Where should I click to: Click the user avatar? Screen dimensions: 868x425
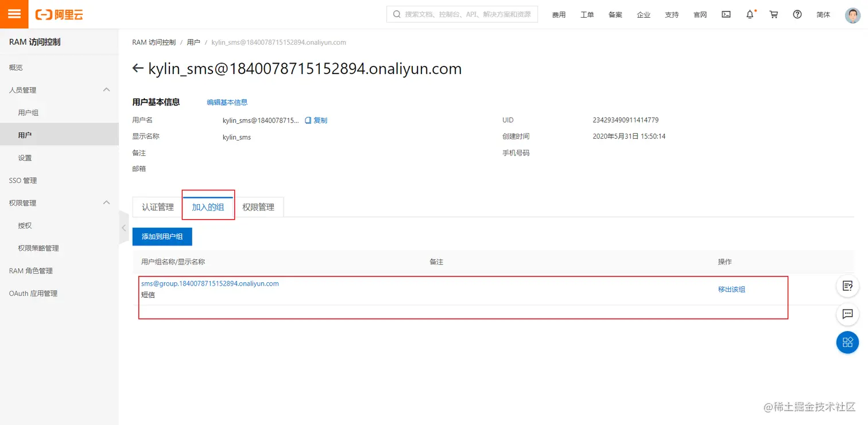pyautogui.click(x=853, y=15)
